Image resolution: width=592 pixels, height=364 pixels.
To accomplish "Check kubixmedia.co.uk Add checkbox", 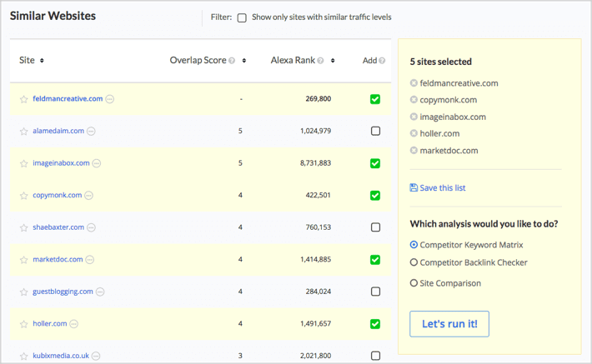I will [375, 356].
